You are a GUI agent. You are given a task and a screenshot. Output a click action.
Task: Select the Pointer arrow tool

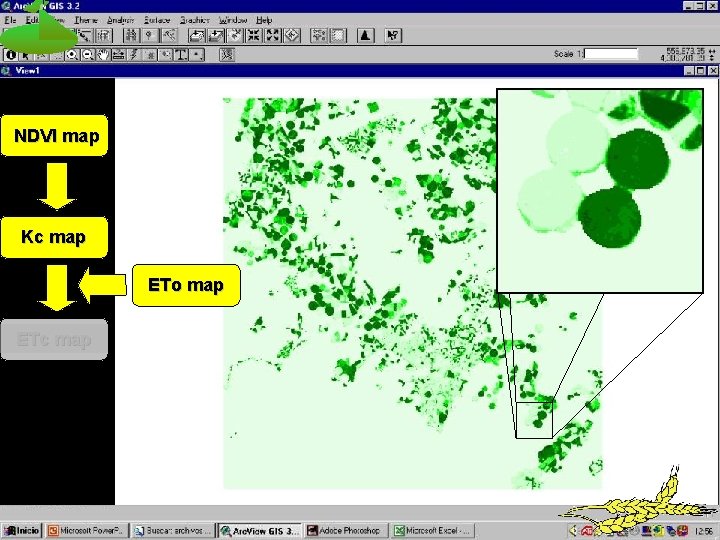[25, 55]
